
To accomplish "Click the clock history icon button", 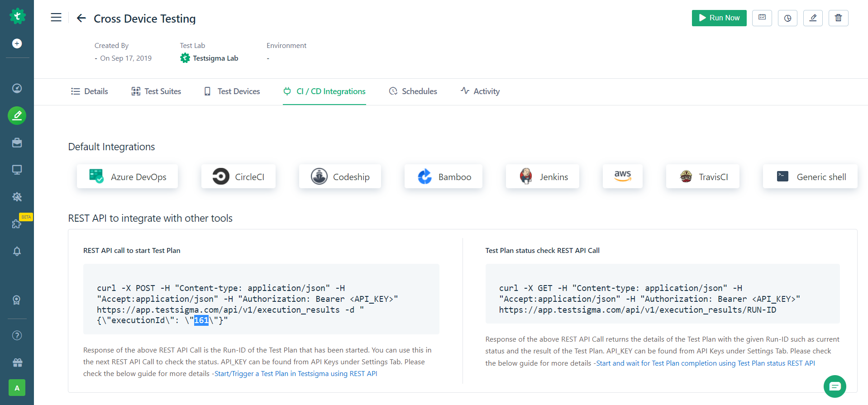I will point(787,18).
